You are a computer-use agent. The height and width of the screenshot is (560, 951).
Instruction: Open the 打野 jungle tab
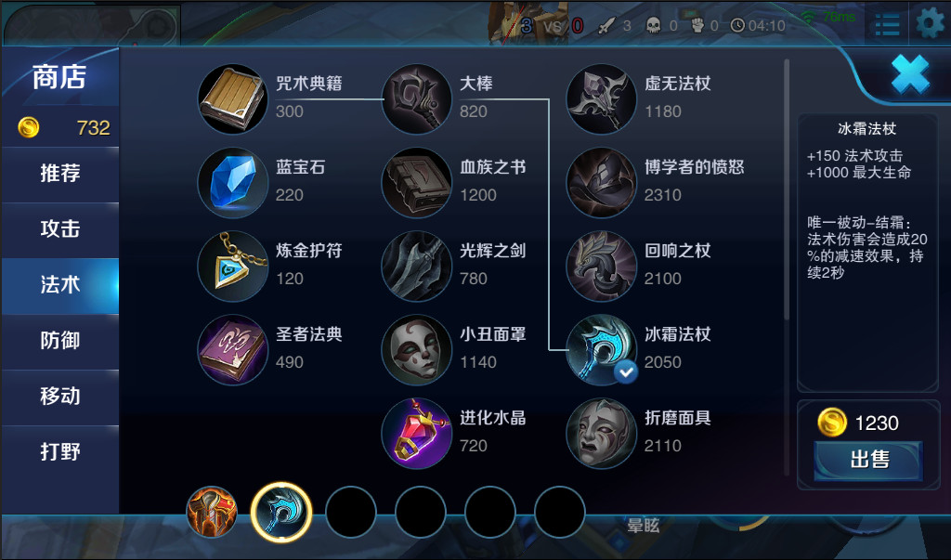[60, 452]
